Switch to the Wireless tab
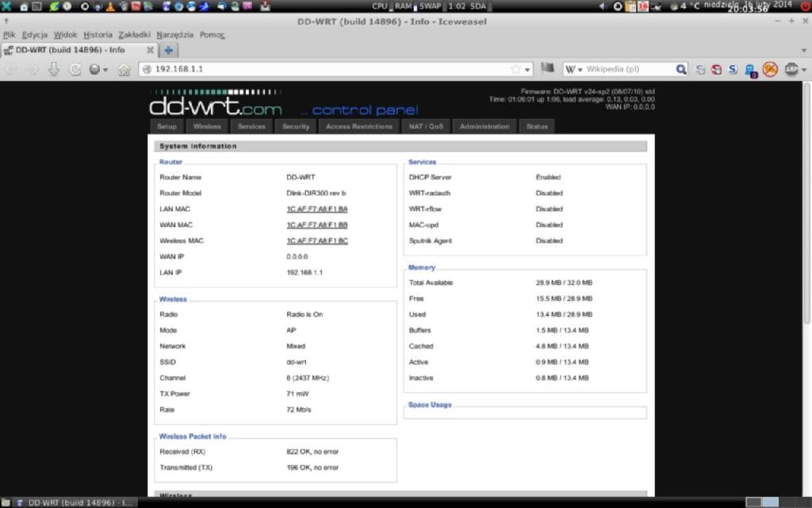Image resolution: width=812 pixels, height=508 pixels. (207, 126)
